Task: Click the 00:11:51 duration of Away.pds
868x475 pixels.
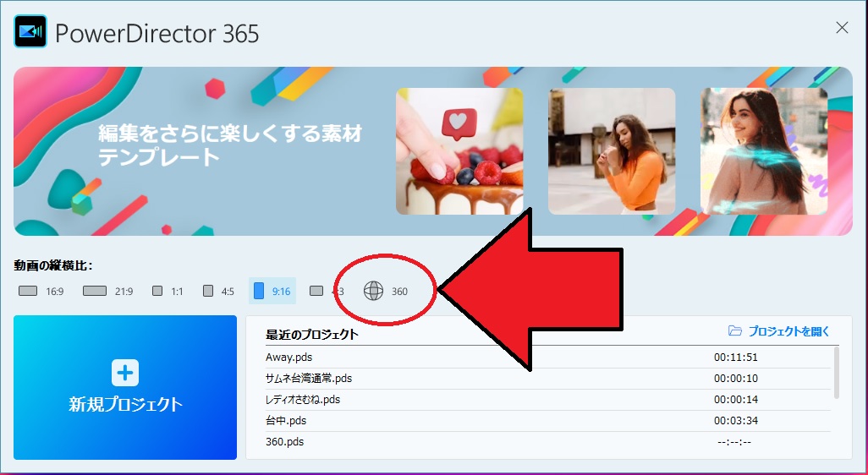Action: pyautogui.click(x=736, y=358)
